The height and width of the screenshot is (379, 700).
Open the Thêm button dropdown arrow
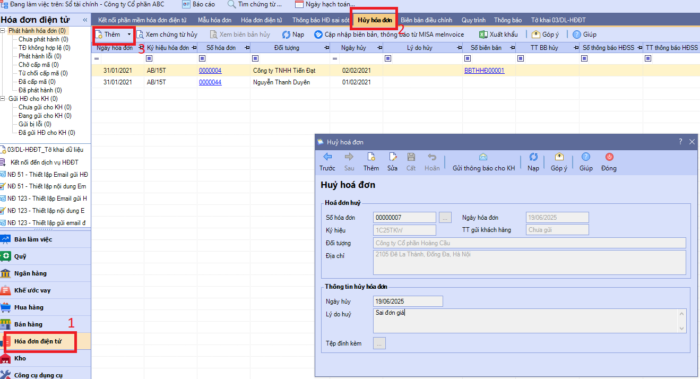pos(129,34)
